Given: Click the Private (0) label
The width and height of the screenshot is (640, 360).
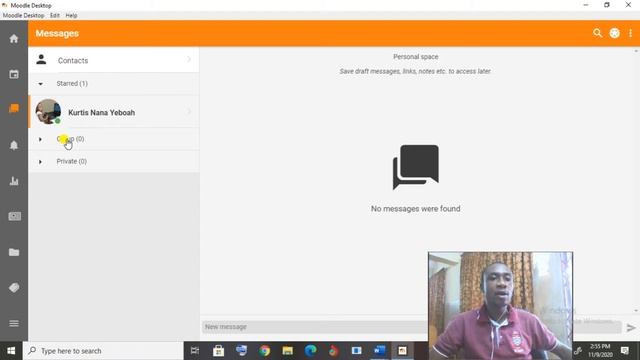Looking at the screenshot, I should pos(71,161).
